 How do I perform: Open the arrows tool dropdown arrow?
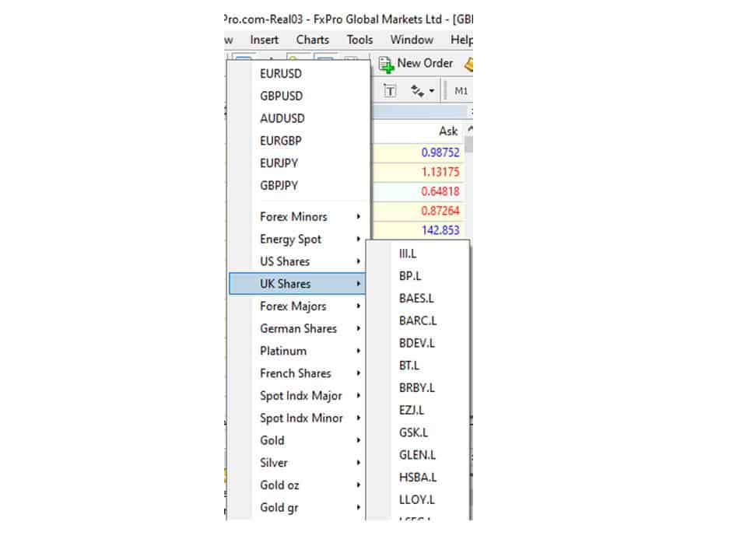coord(432,90)
